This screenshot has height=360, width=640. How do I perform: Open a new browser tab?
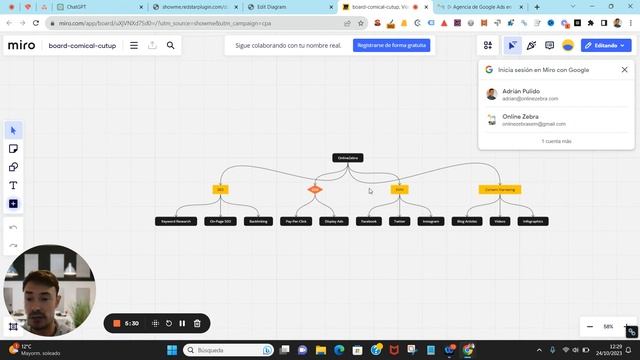pos(537,7)
